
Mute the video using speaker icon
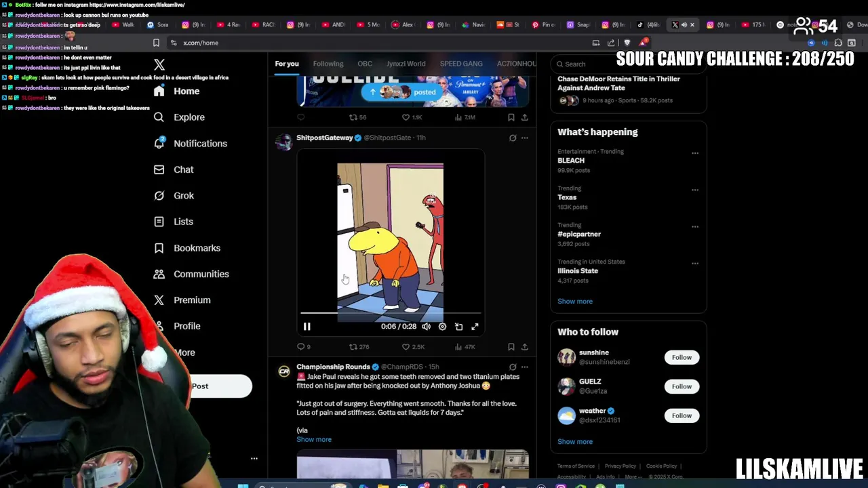coord(426,327)
